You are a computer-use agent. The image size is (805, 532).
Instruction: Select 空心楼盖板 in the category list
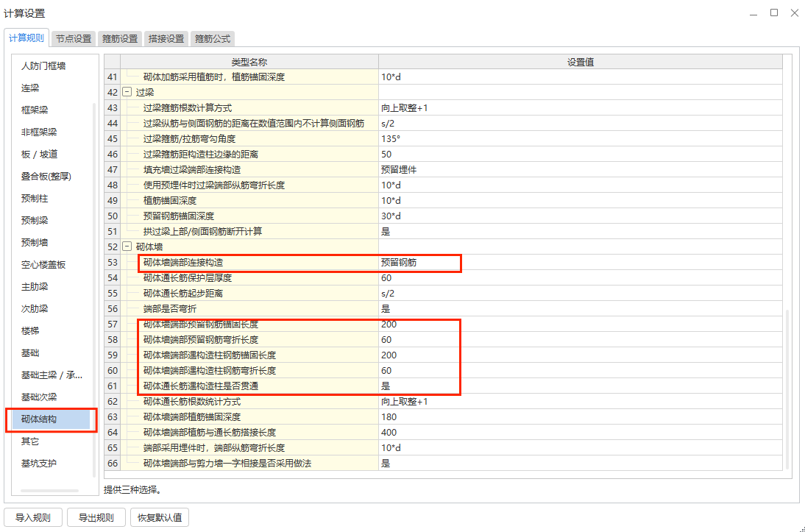[43, 265]
